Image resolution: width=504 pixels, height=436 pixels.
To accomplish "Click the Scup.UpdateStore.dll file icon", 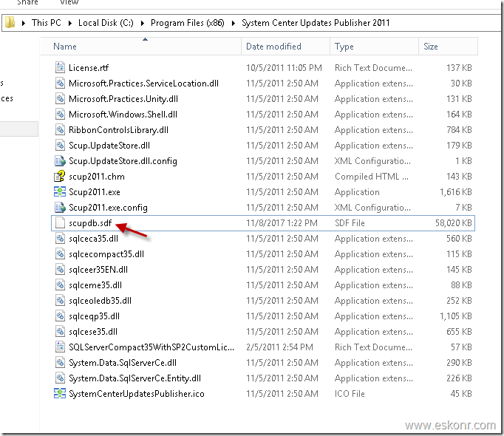I will click(x=60, y=146).
